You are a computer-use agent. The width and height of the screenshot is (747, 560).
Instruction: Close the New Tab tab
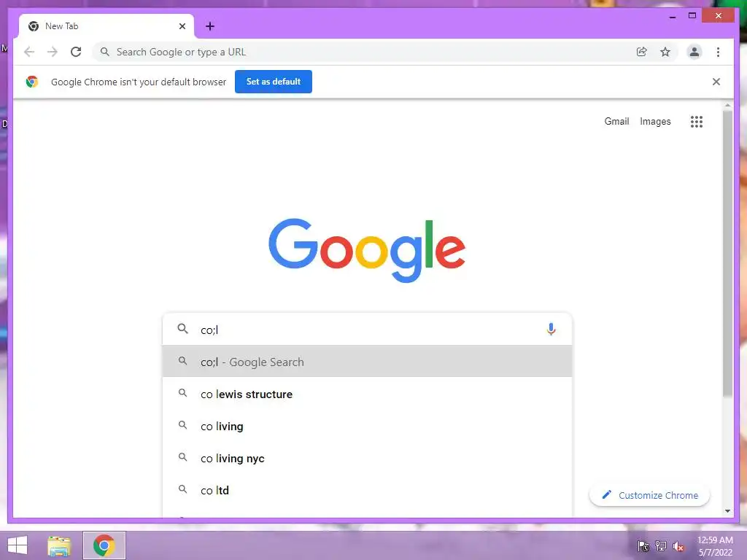pyautogui.click(x=182, y=26)
